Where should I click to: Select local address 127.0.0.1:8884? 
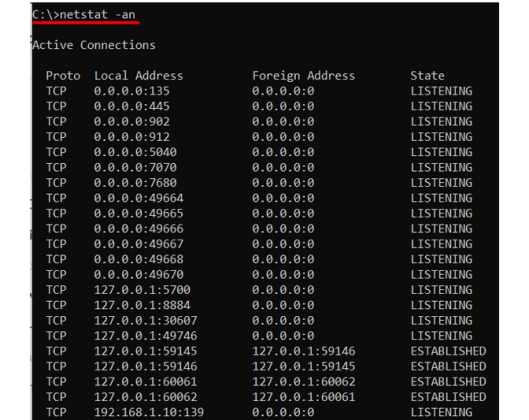pyautogui.click(x=142, y=305)
